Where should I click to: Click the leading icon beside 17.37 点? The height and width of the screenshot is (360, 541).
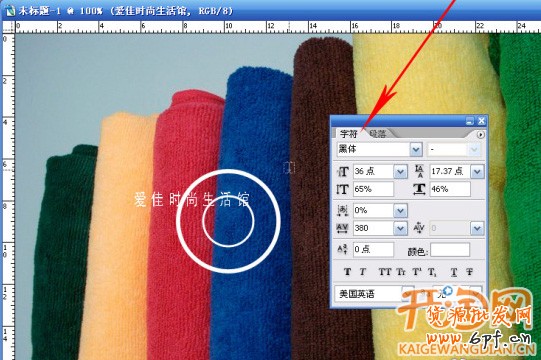tap(419, 172)
